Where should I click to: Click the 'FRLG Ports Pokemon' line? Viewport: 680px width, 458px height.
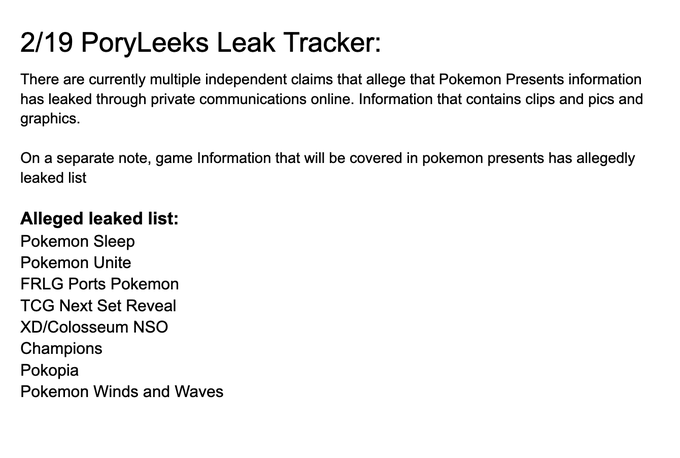click(99, 284)
